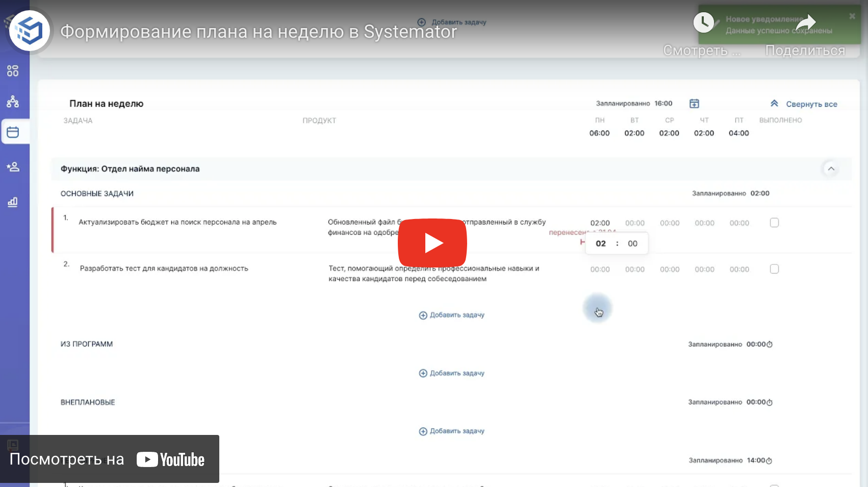Image resolution: width=868 pixels, height=487 pixels.
Task: Select task Разработать тест для кандидатов
Action: coord(164,269)
